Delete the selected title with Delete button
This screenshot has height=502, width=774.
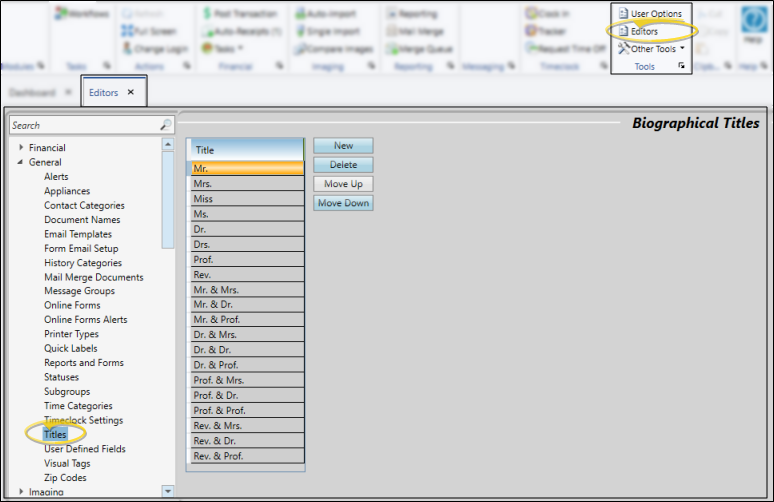(343, 165)
